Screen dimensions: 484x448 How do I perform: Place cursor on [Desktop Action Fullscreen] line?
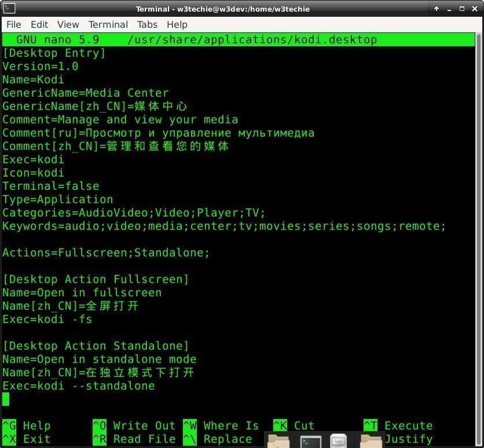click(x=96, y=279)
